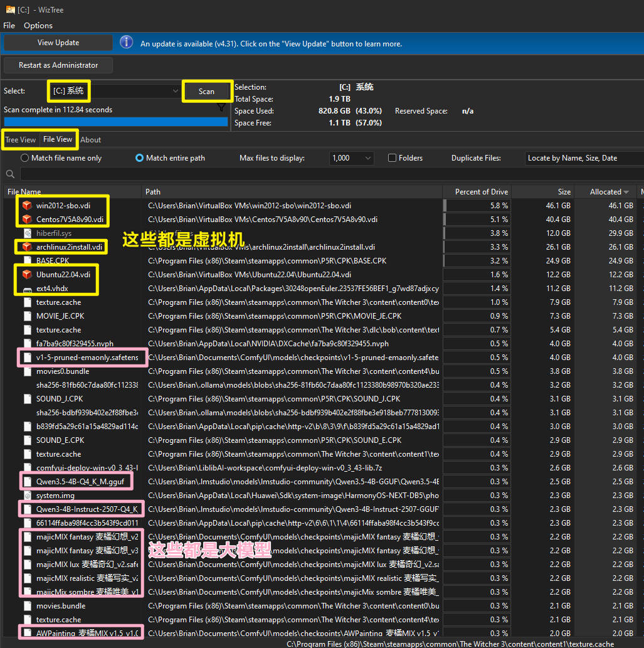Click the blue info icon beside update message

point(127,42)
